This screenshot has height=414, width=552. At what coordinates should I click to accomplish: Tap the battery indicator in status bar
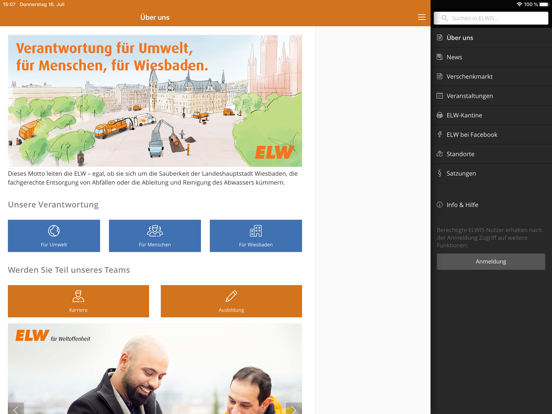(x=544, y=4)
